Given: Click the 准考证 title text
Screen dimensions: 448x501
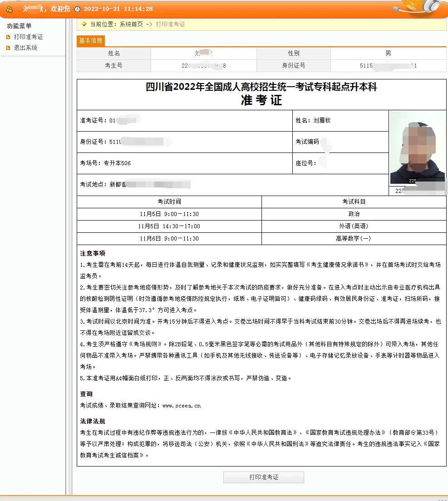Looking at the screenshot, I should 261,100.
